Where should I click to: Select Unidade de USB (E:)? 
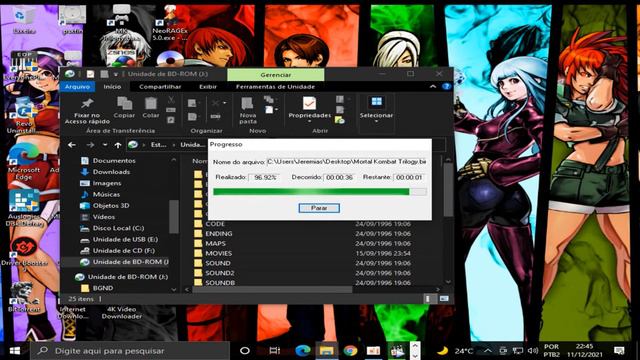(x=125, y=239)
